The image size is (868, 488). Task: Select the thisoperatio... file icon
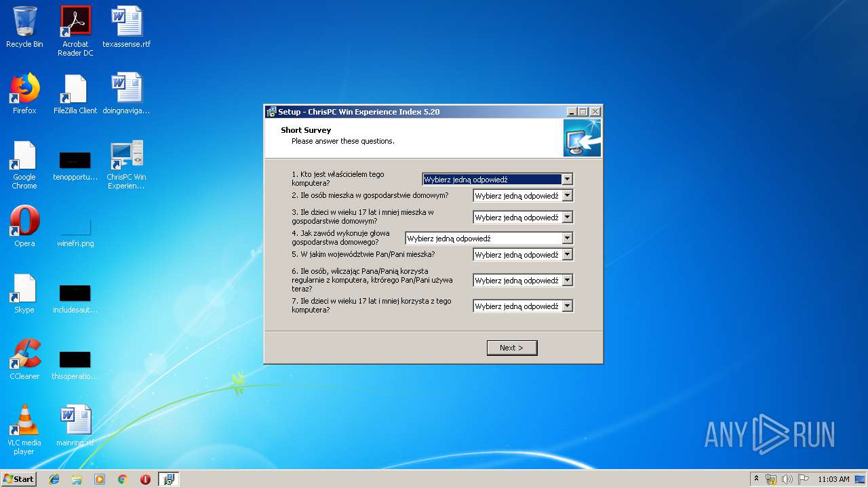(75, 365)
